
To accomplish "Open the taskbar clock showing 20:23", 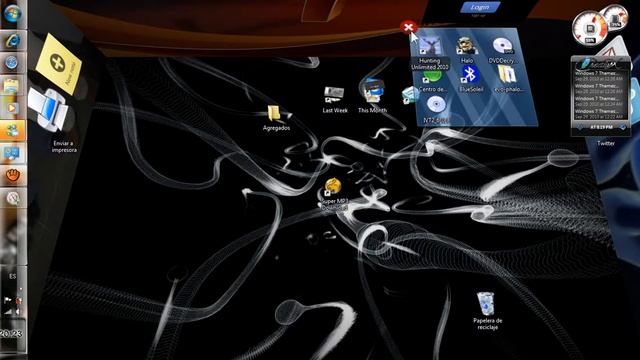I will pos(11,333).
